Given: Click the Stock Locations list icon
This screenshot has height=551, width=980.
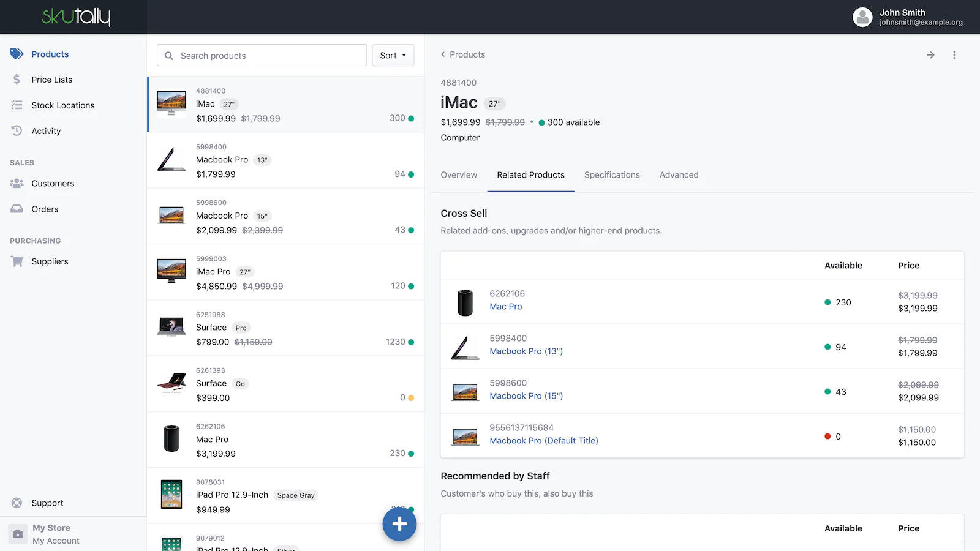Looking at the screenshot, I should tap(17, 105).
